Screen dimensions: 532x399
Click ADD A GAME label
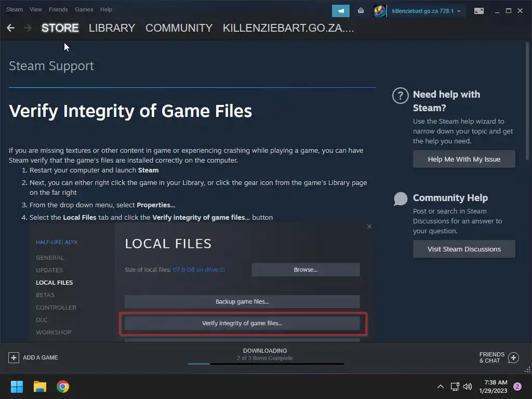tap(41, 357)
